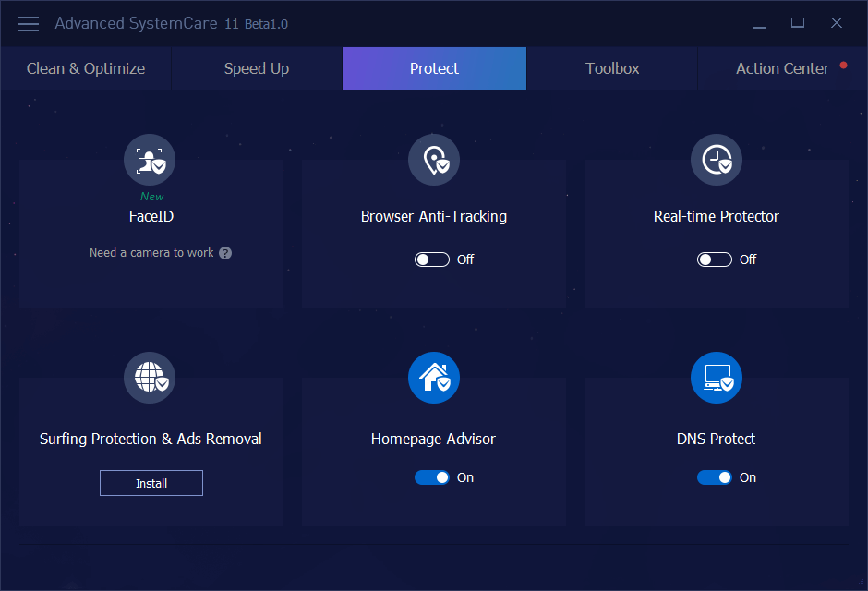Click the Browser Anti-Tracking location pin icon

434,160
